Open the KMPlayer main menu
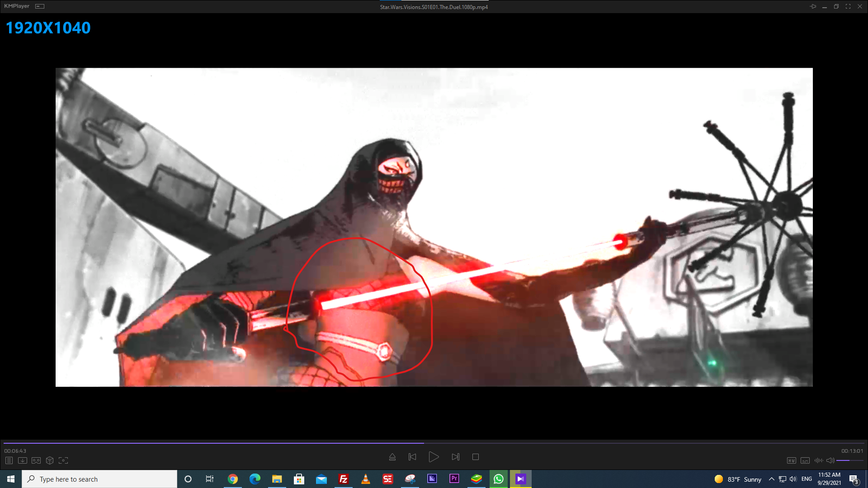868x488 pixels. (x=17, y=6)
